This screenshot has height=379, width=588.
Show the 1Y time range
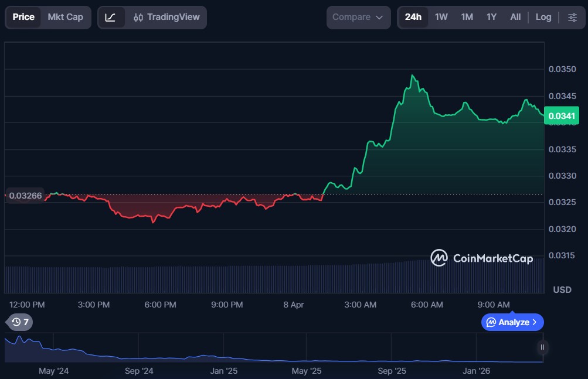pyautogui.click(x=491, y=17)
